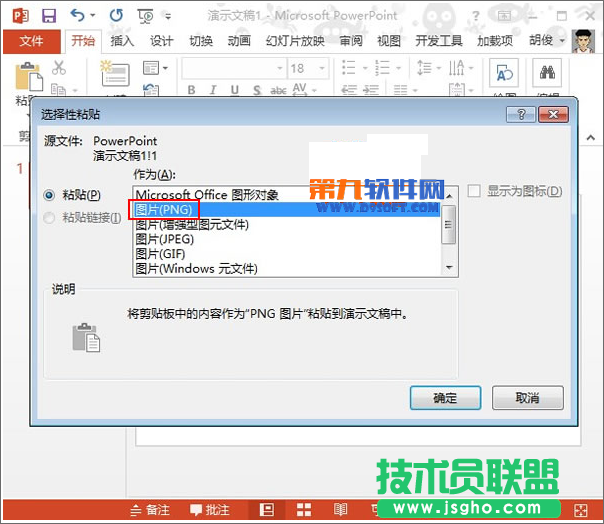Click the Increase indent icon
The width and height of the screenshot is (604, 524).
(371, 90)
